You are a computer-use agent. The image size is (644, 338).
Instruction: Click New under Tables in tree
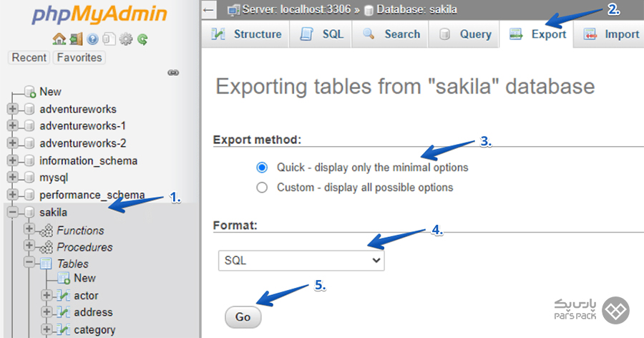pyautogui.click(x=84, y=279)
